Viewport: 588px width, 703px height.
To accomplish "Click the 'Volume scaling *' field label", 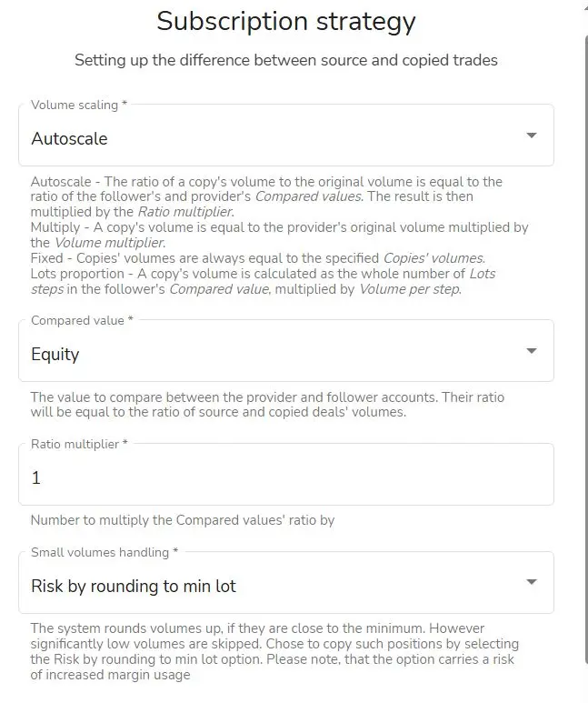I will coord(79,105).
